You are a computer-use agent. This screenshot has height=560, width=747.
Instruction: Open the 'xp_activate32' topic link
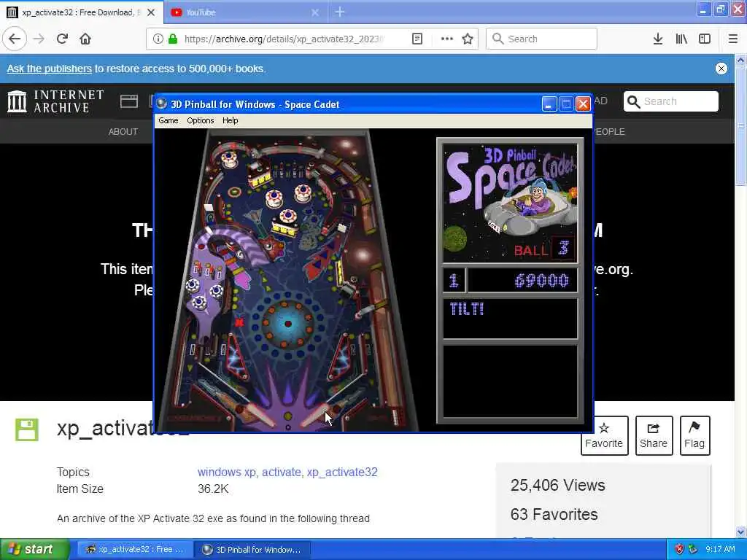coord(342,472)
